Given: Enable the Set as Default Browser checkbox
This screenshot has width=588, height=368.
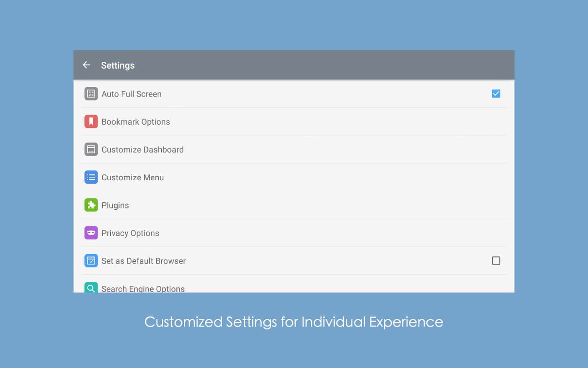Looking at the screenshot, I should tap(496, 260).
